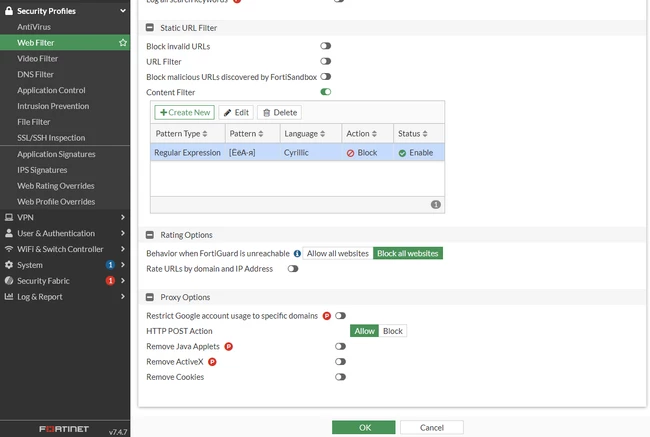Set HTTP POST Action to Allow
The height and width of the screenshot is (437, 650).
tap(364, 331)
